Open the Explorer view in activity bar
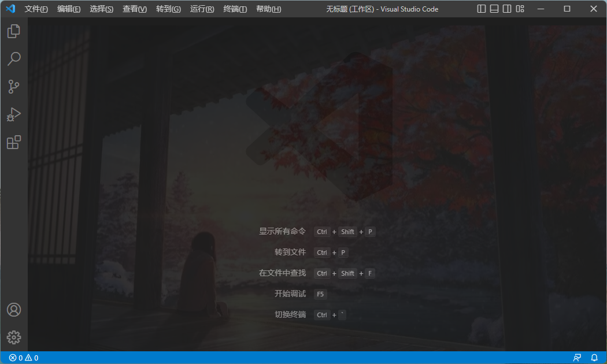The width and height of the screenshot is (607, 364). click(x=13, y=31)
